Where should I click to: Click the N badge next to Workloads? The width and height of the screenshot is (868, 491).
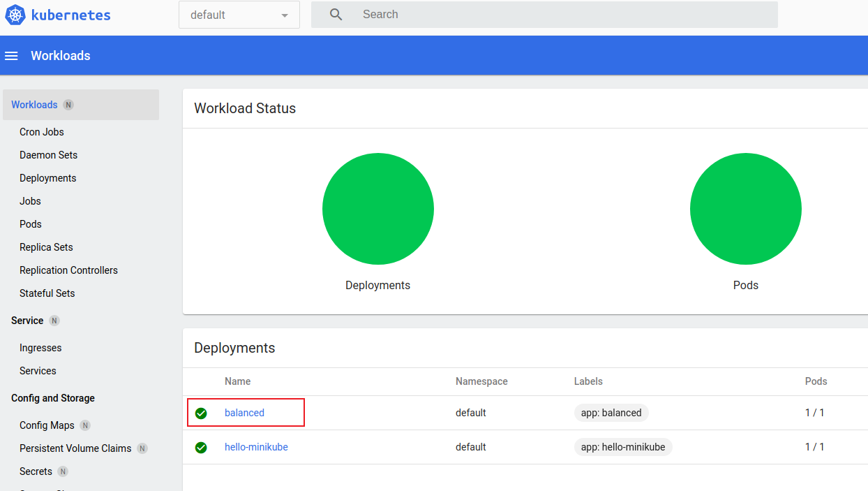pos(68,105)
